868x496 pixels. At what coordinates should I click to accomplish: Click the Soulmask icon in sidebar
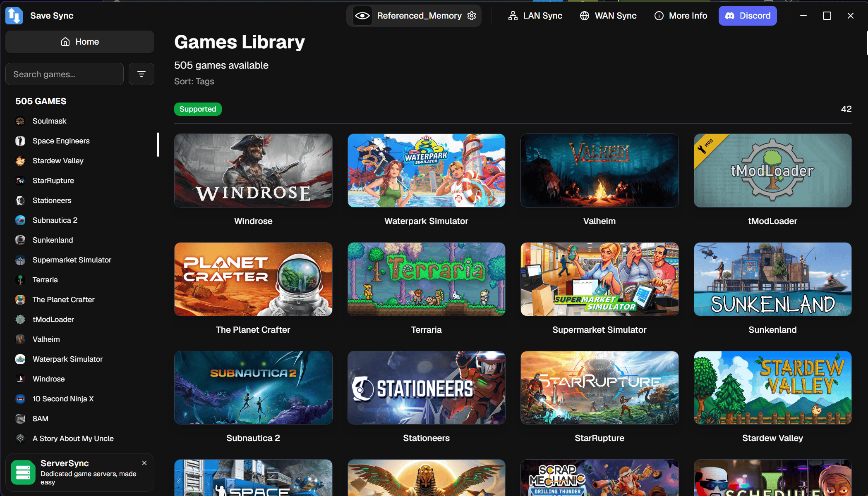20,121
